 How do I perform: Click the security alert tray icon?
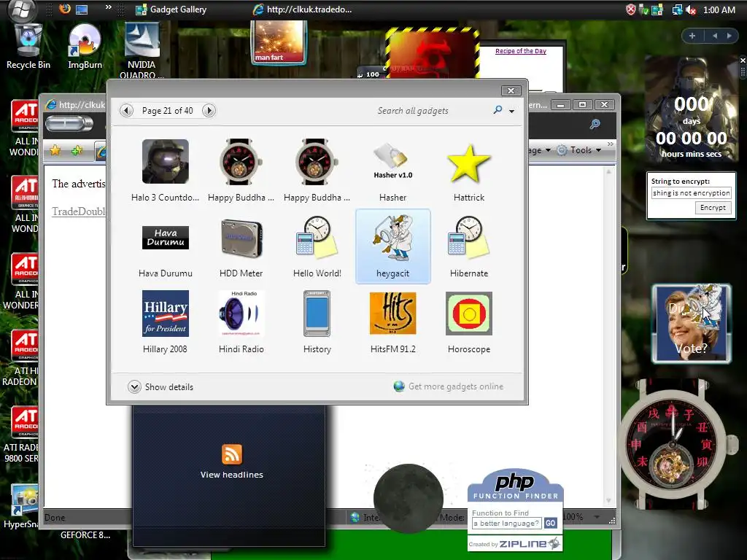click(631, 10)
